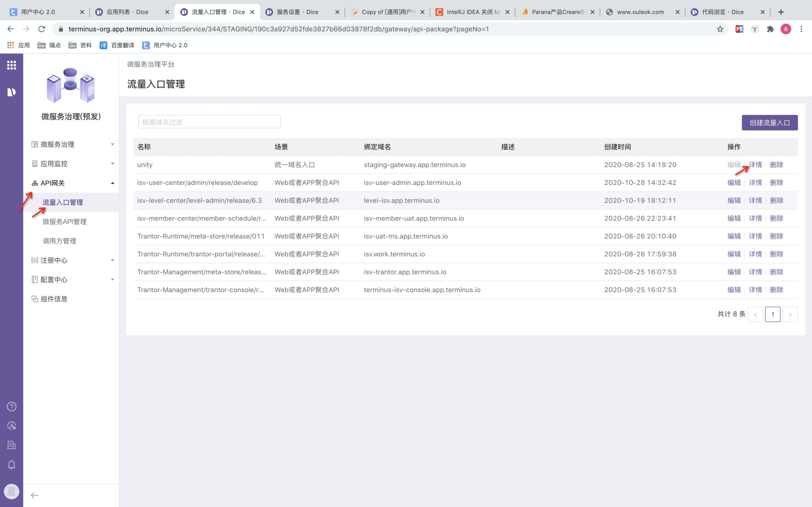Viewport: 812px width, 507px height.
Task: Open the notification bell icon
Action: 11,465
